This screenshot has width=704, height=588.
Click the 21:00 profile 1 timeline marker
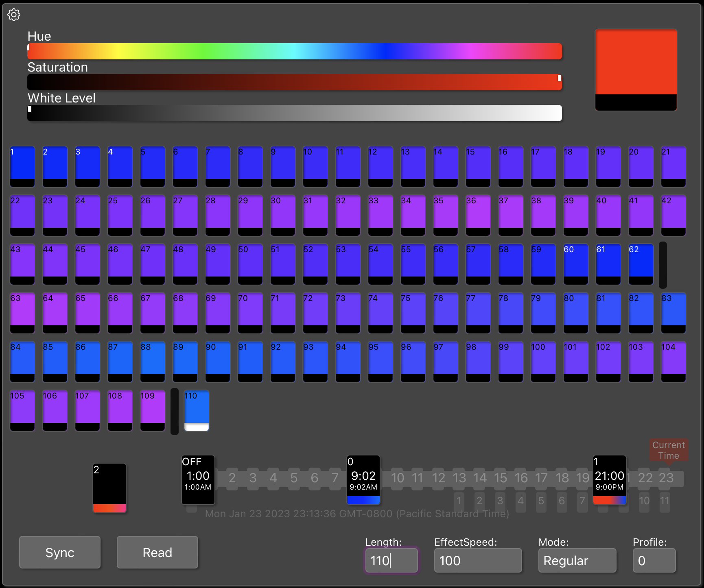pyautogui.click(x=609, y=479)
